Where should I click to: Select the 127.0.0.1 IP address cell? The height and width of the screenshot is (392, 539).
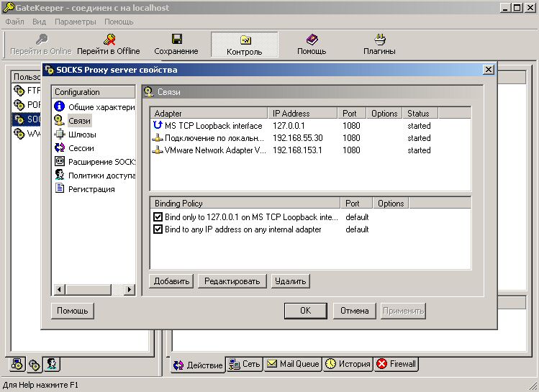pos(289,126)
